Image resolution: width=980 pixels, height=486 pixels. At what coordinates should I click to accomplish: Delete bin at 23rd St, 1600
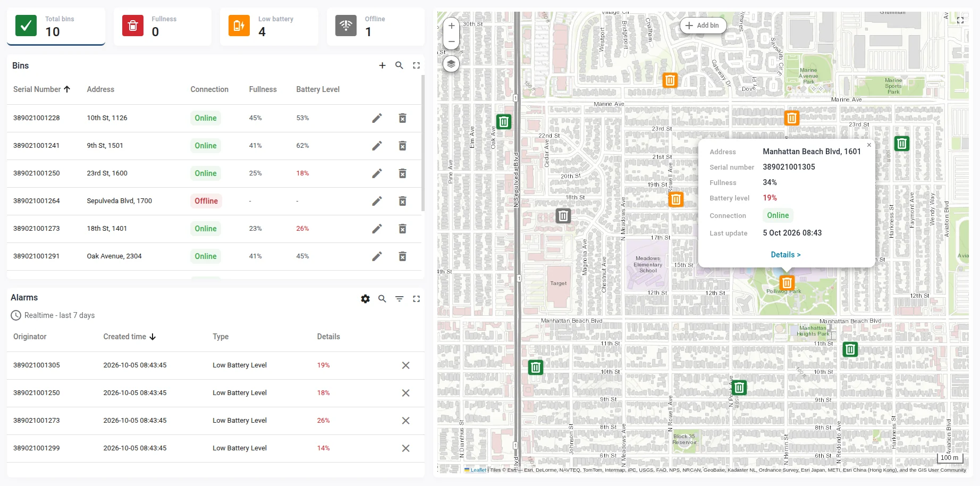[402, 173]
